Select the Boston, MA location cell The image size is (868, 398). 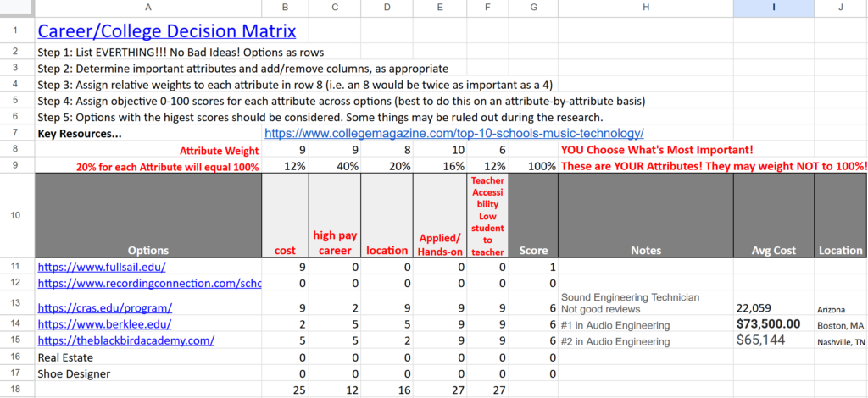[840, 325]
